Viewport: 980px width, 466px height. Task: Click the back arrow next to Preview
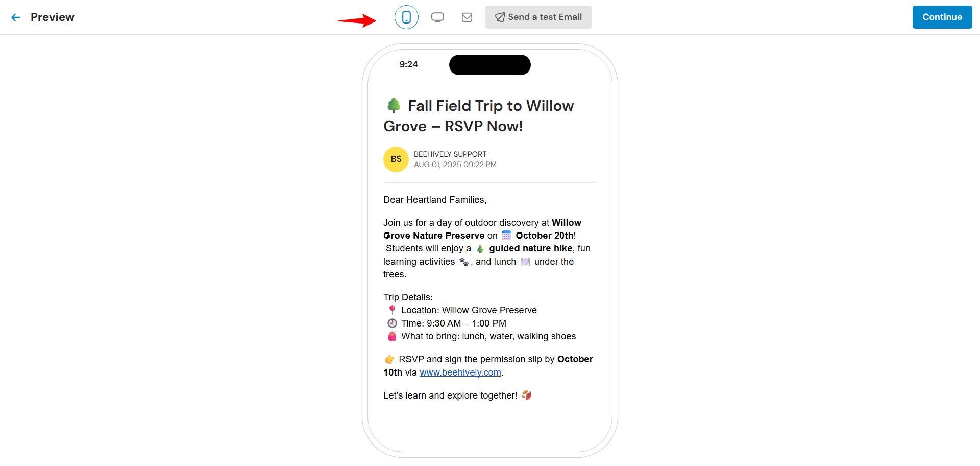coord(16,17)
